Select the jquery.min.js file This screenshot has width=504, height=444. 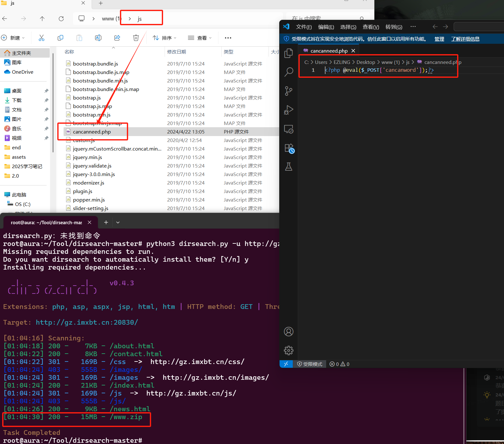coord(88,157)
